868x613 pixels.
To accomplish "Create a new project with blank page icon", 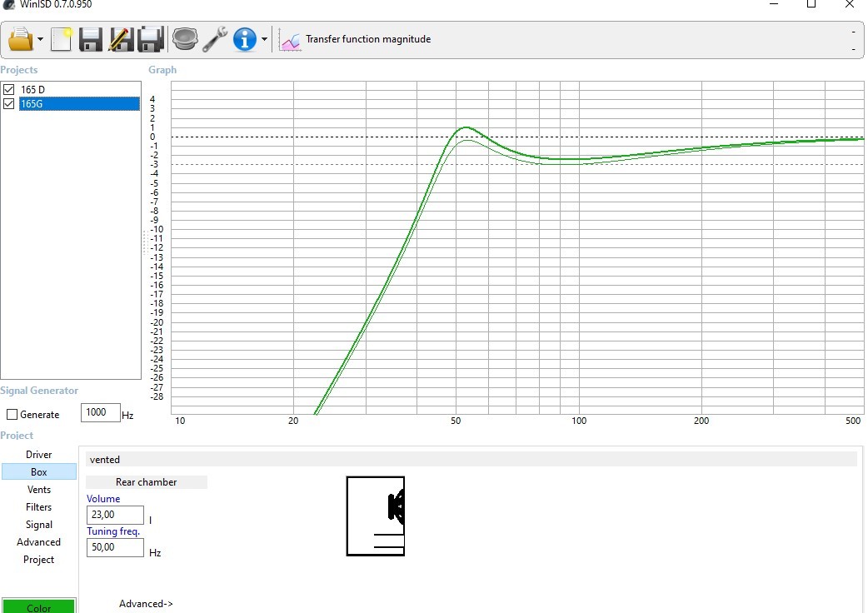I will tap(61, 39).
